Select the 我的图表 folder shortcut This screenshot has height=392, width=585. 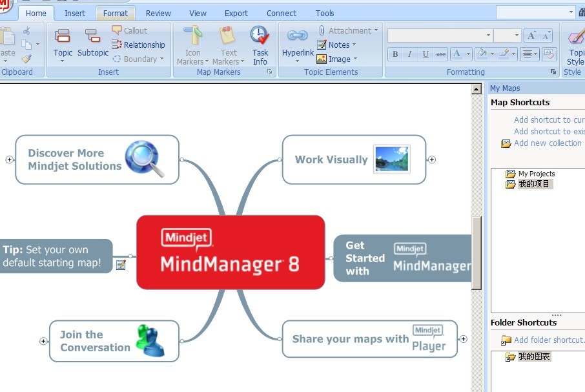coord(534,356)
